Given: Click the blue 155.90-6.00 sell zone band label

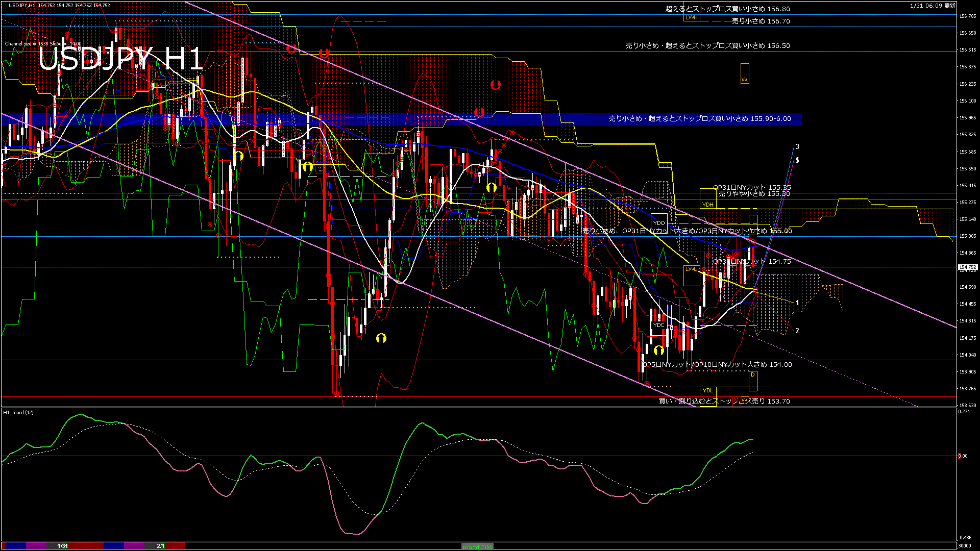Looking at the screenshot, I should coord(699,119).
